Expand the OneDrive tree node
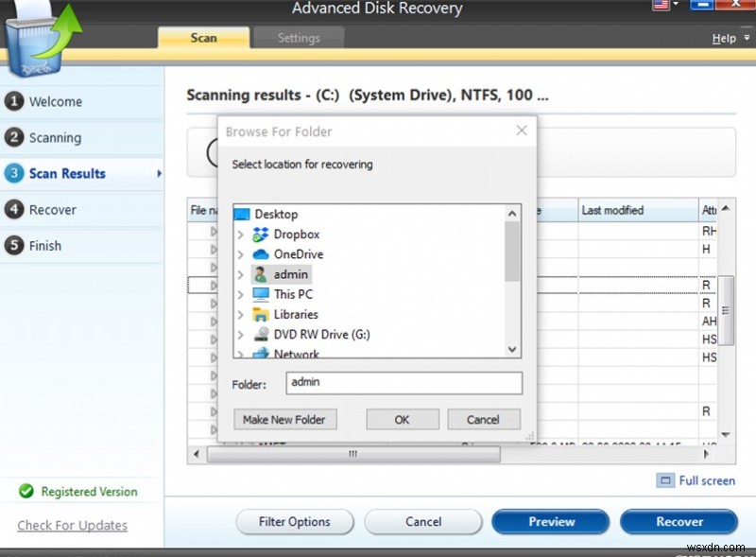 pyautogui.click(x=241, y=254)
